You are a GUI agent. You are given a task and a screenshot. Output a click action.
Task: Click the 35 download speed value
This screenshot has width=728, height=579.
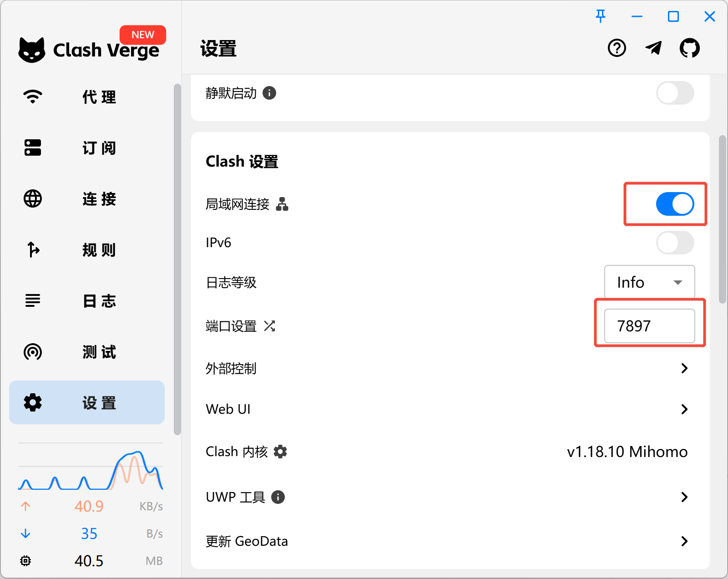89,533
